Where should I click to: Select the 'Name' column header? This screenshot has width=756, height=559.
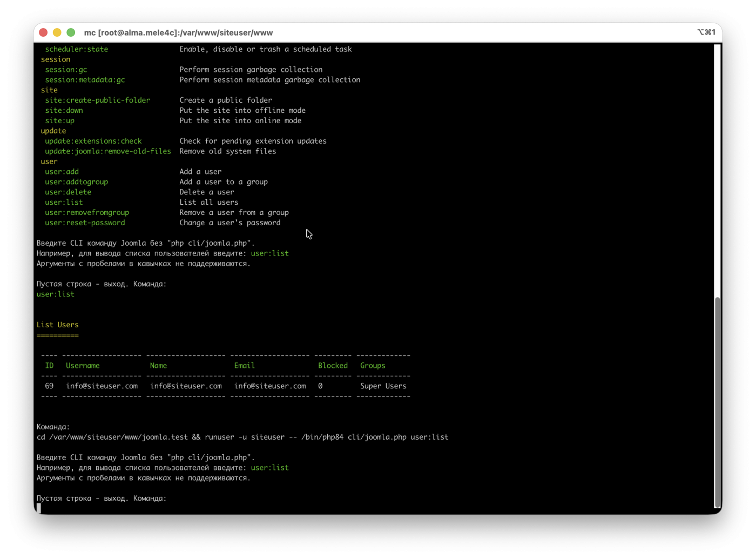(159, 366)
